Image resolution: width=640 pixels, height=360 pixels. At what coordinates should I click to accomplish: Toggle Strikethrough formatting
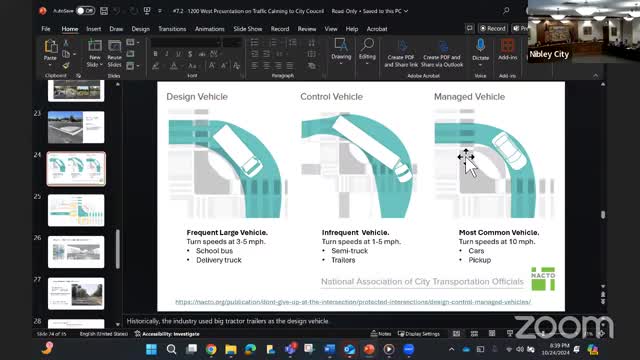202,54
